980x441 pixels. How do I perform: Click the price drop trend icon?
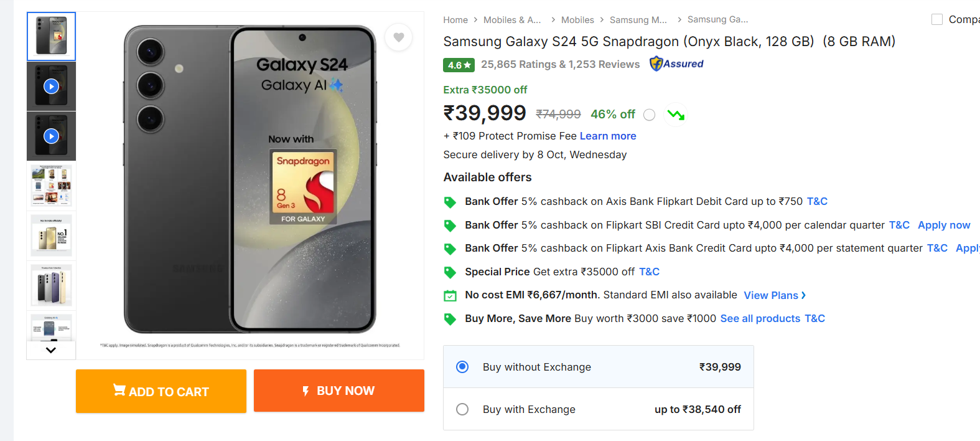pos(676,115)
